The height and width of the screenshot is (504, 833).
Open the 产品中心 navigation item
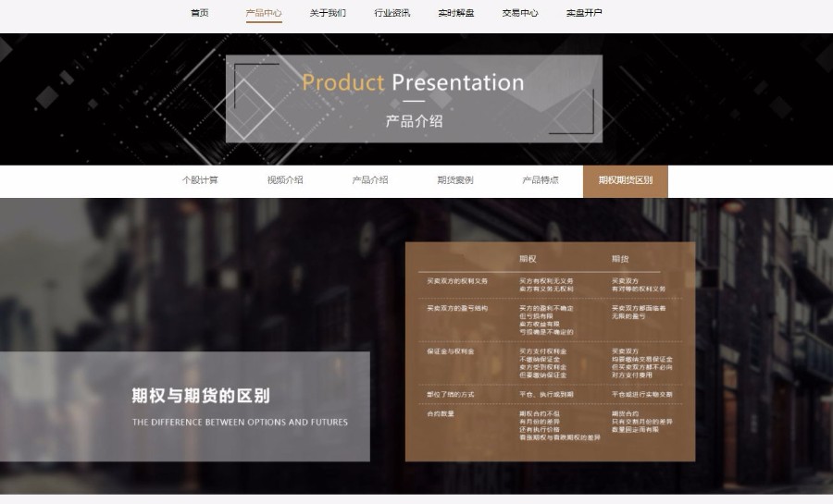pos(264,13)
